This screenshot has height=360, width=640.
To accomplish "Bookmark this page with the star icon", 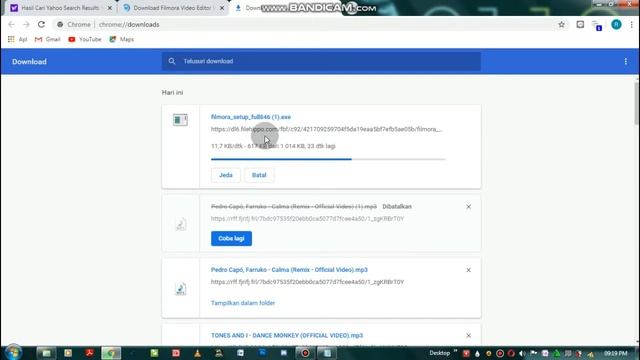I will click(x=562, y=24).
